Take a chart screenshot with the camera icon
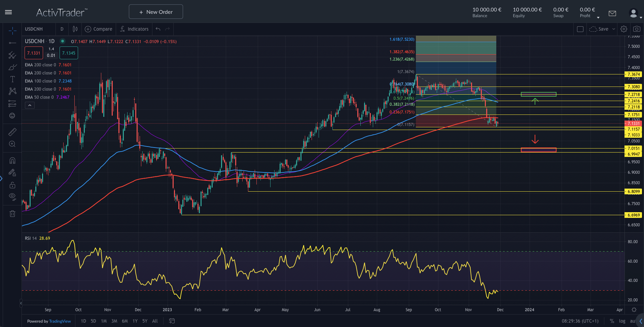 pos(637,29)
